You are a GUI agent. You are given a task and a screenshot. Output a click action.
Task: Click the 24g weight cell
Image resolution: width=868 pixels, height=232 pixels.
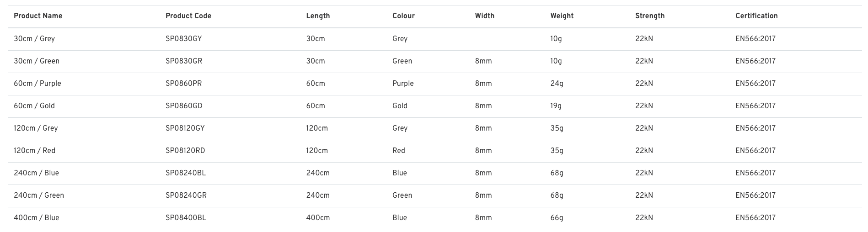pos(557,84)
